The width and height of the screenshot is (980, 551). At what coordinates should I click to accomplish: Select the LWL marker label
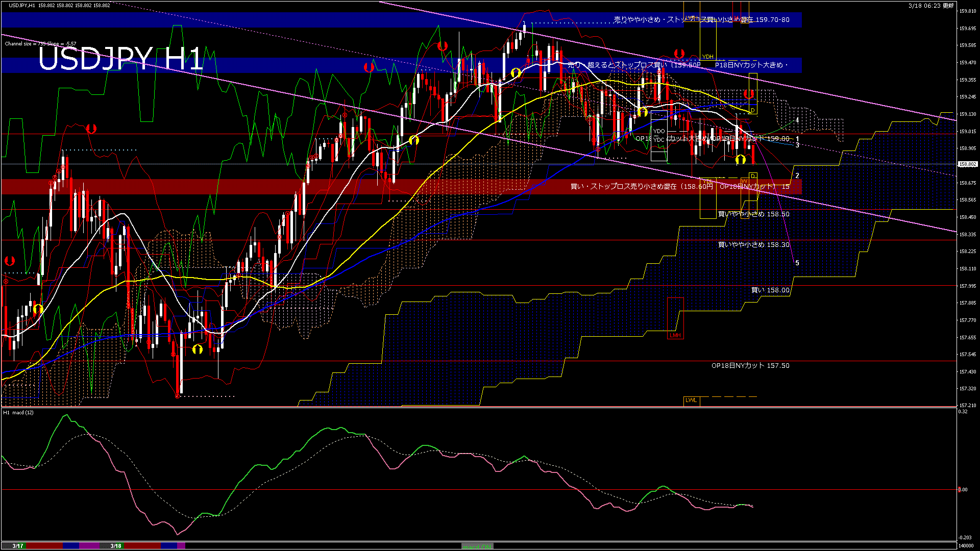[691, 400]
